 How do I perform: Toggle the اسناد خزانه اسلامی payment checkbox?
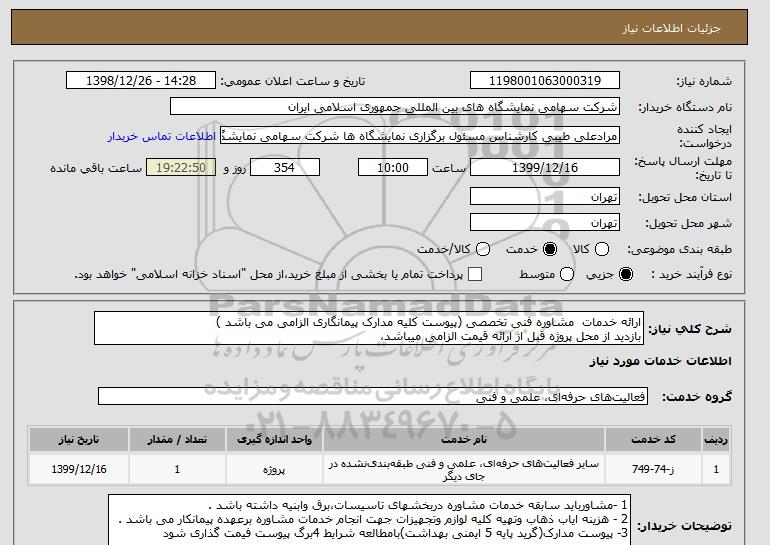(475, 274)
